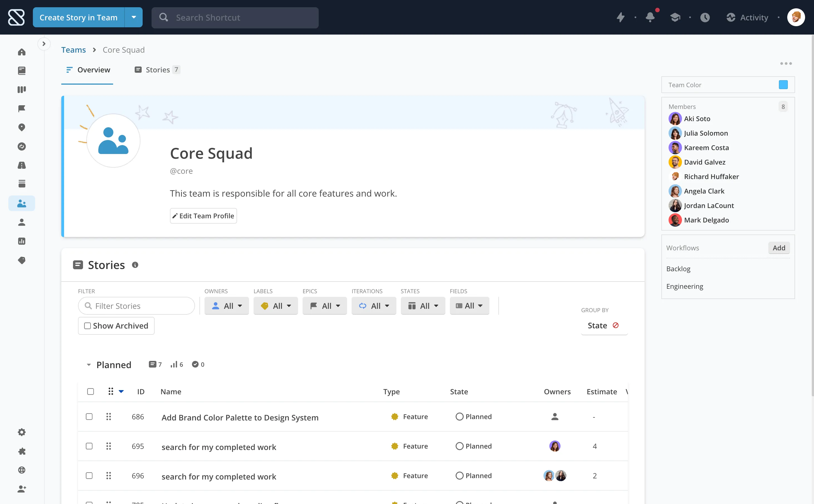This screenshot has height=504, width=814.
Task: Open the notifications bell icon
Action: (x=650, y=17)
